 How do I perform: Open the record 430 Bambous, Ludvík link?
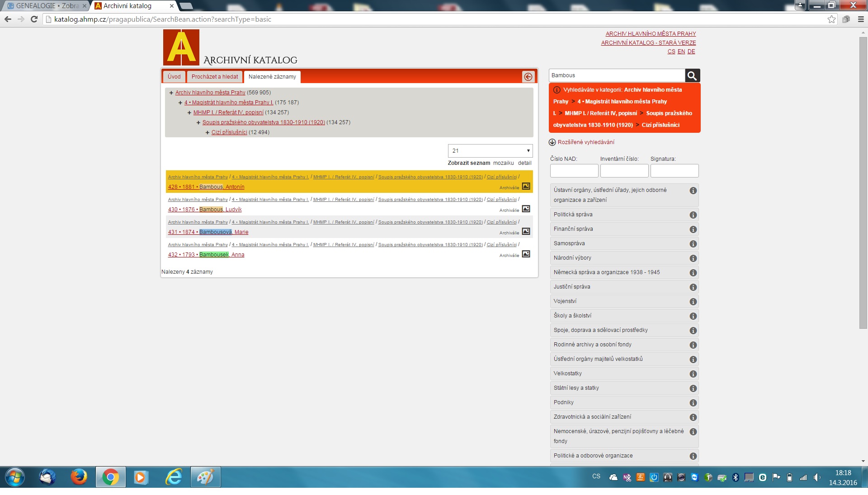[x=205, y=210]
